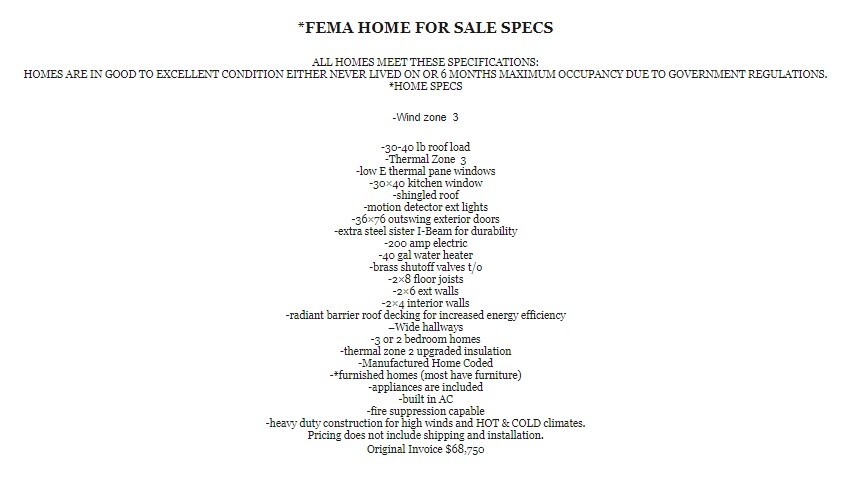This screenshot has width=849, height=483.
Task: Click the furnished homes (most have furniture) line
Action: pos(426,375)
